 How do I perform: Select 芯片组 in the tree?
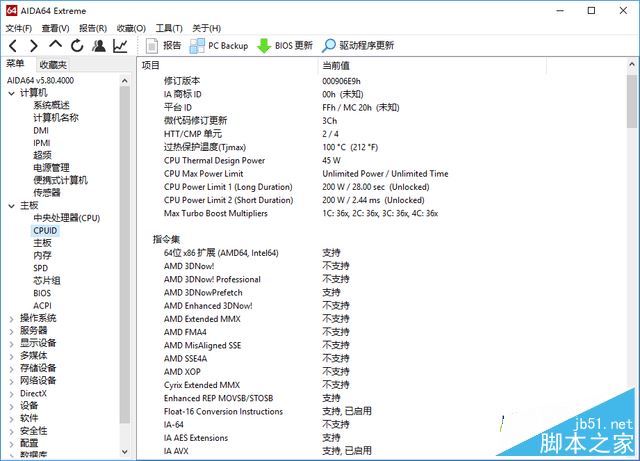[x=47, y=281]
